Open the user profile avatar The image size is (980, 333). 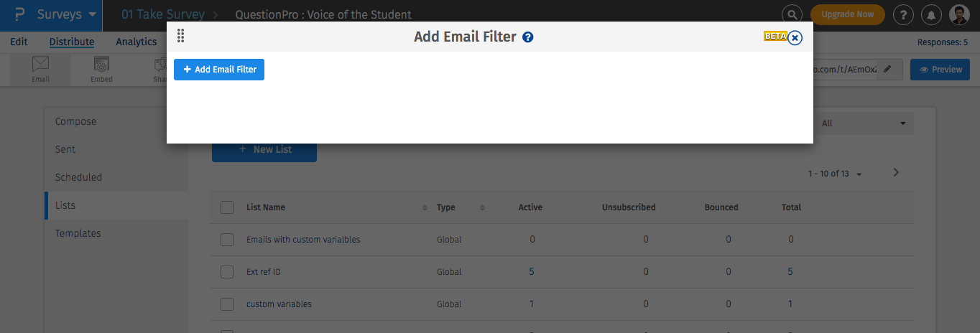[x=959, y=14]
